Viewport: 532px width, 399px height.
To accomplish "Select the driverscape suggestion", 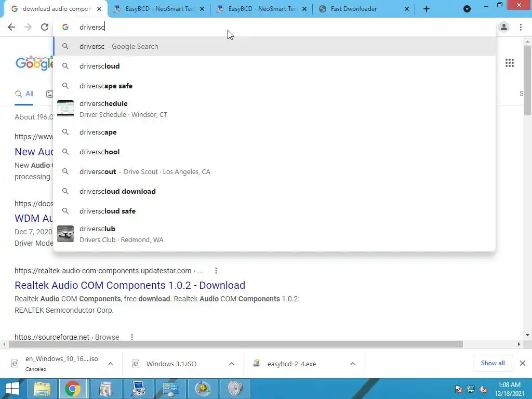I will coord(274,132).
